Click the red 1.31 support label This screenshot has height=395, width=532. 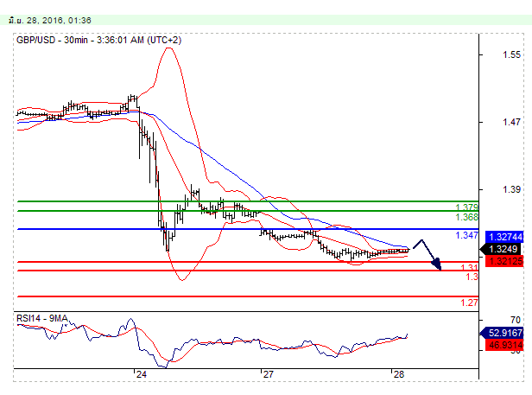(470, 267)
